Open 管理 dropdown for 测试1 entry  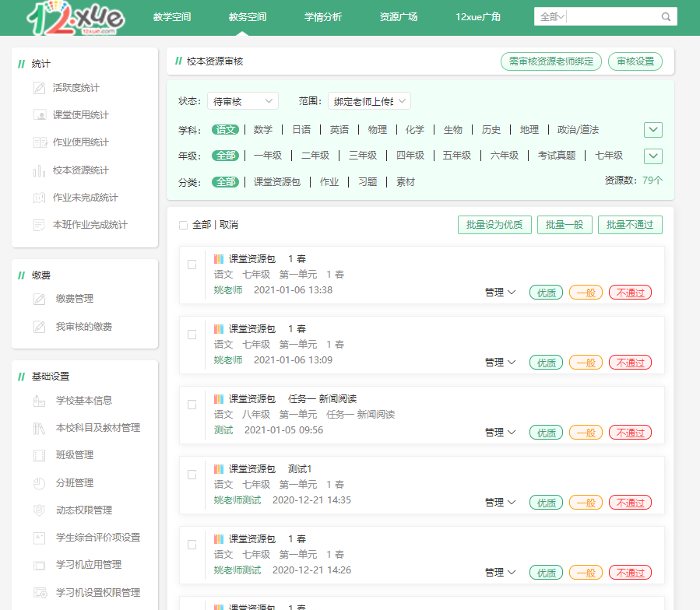tap(500, 503)
